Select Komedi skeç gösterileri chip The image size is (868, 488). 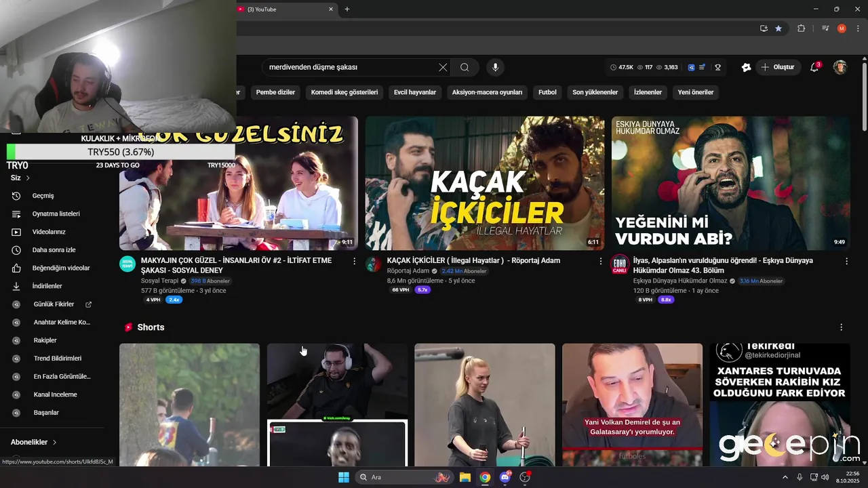[344, 92]
